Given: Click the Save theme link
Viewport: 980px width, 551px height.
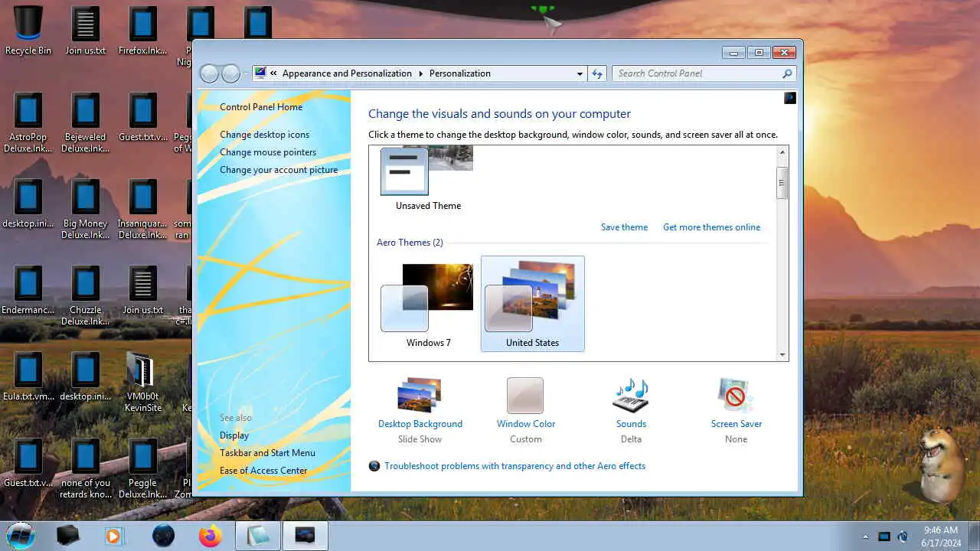Looking at the screenshot, I should tap(624, 227).
